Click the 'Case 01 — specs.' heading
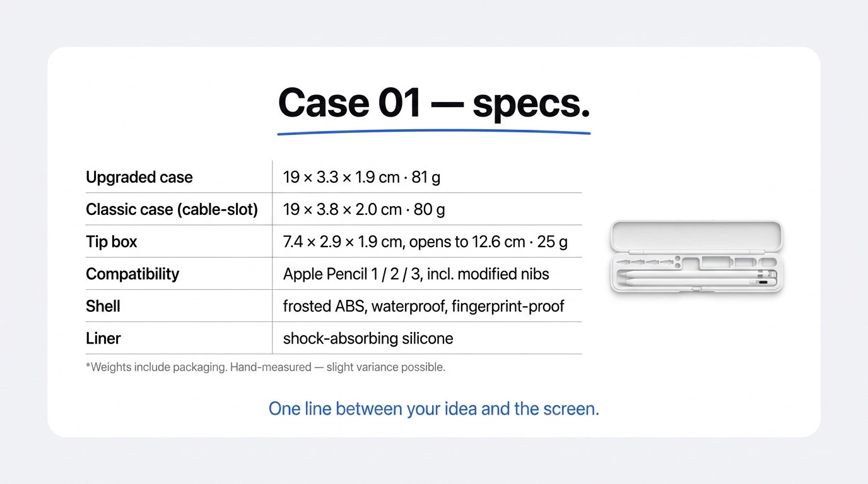The width and height of the screenshot is (868, 484). (434, 103)
